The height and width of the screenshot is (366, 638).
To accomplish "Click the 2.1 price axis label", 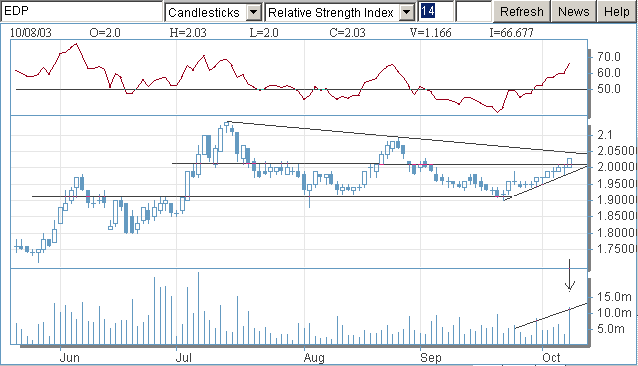I will (x=605, y=135).
